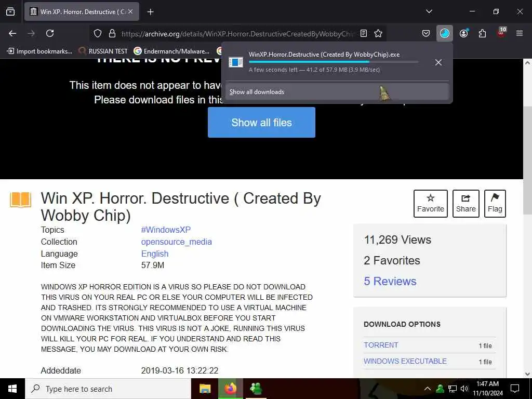Open the volume speaker tray icon
Image resolution: width=532 pixels, height=399 pixels.
point(464,389)
